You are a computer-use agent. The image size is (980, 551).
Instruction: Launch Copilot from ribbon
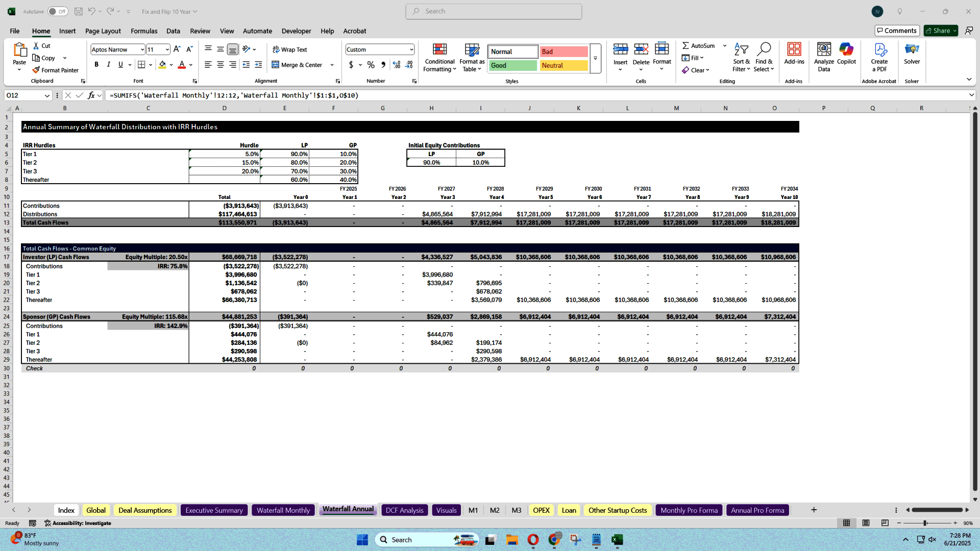click(846, 54)
